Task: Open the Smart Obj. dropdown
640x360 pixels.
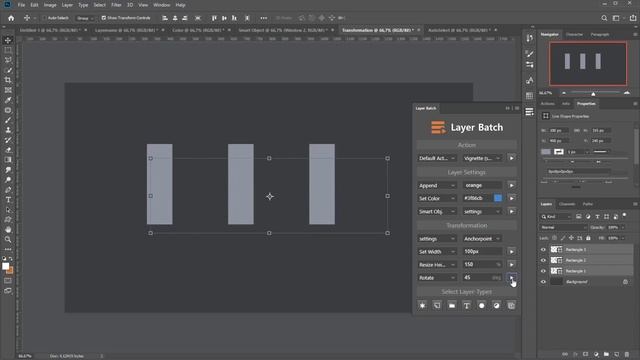Action: (x=437, y=211)
